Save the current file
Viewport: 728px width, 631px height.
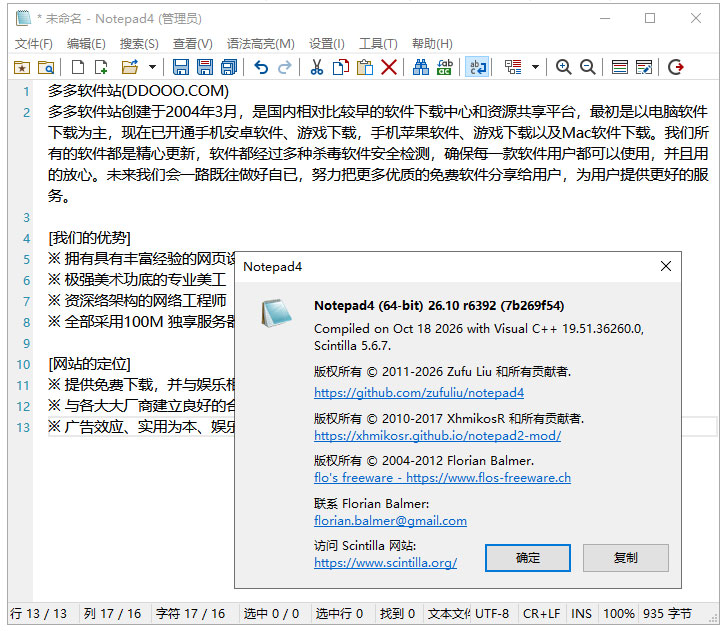pyautogui.click(x=181, y=67)
